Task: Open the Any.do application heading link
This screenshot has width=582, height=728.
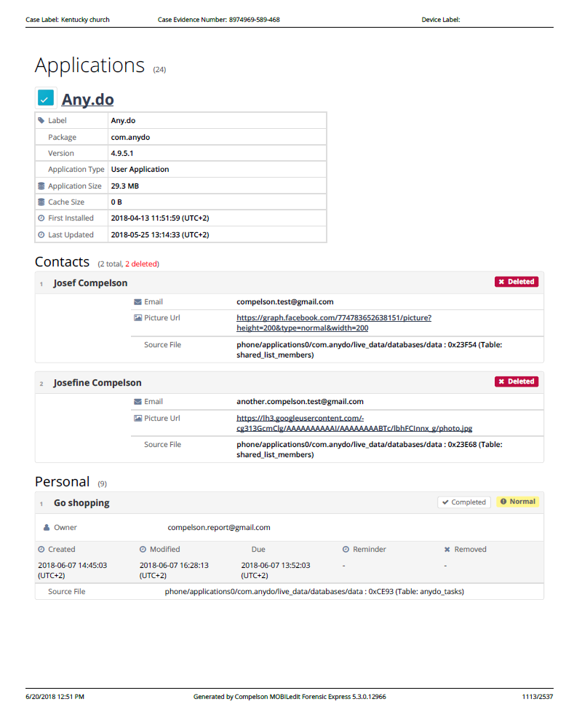Action: [x=87, y=100]
